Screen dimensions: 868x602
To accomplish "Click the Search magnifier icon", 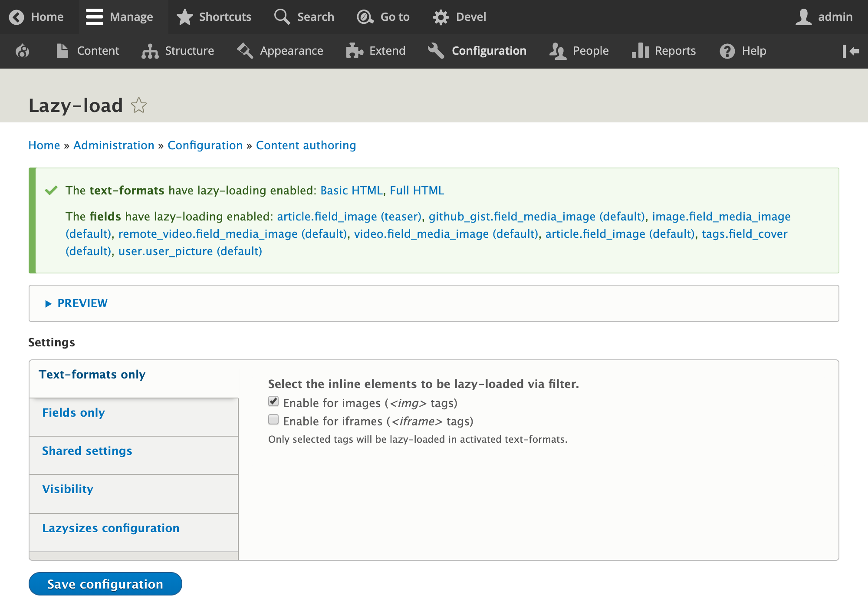I will pyautogui.click(x=282, y=16).
